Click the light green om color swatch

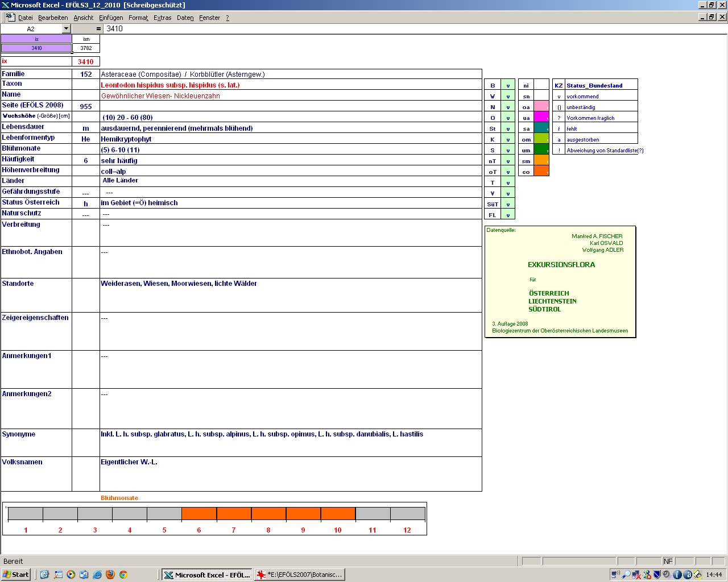[x=541, y=139]
